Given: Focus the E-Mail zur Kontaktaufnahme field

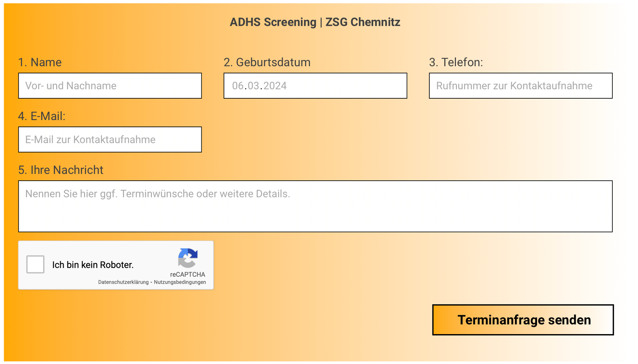Looking at the screenshot, I should click(110, 139).
